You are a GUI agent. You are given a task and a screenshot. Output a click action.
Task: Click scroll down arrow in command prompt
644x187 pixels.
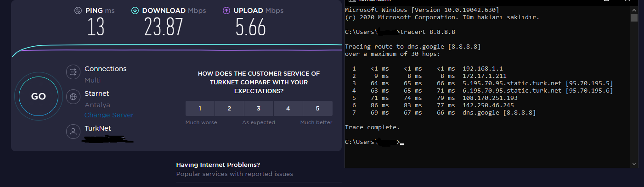pyautogui.click(x=634, y=164)
